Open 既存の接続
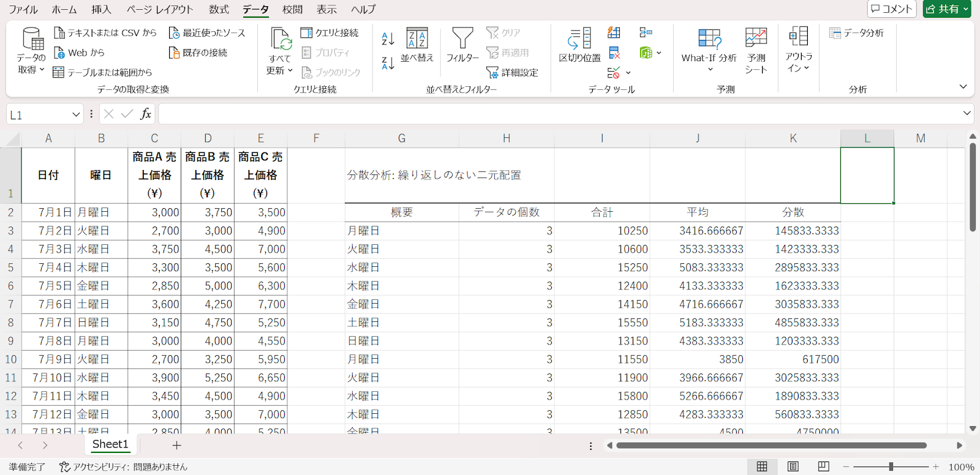980x475 pixels. point(198,53)
